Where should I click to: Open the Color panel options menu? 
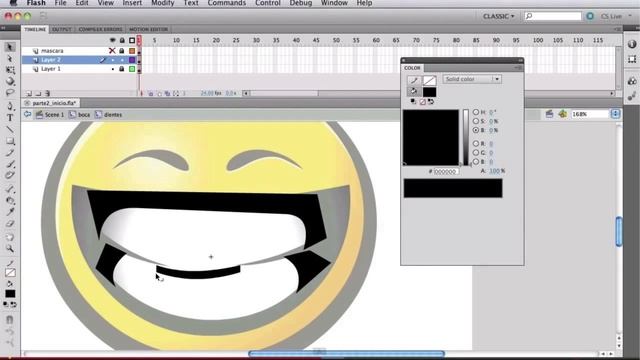coord(518,68)
